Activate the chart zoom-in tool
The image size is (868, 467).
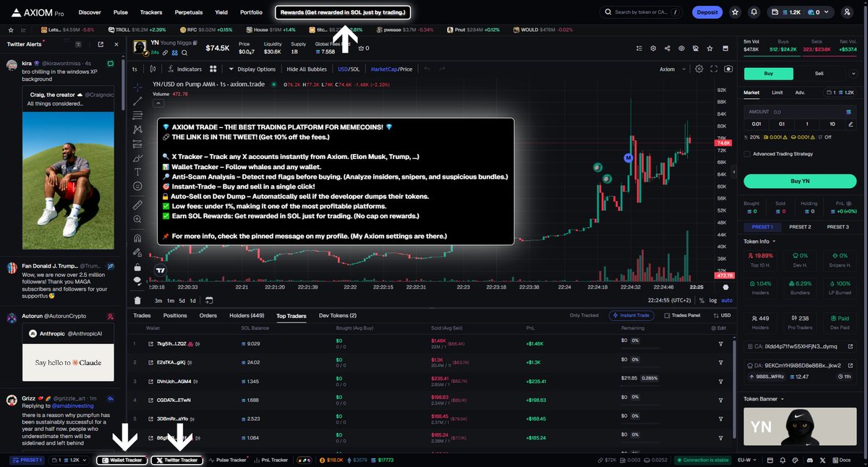pyautogui.click(x=137, y=220)
